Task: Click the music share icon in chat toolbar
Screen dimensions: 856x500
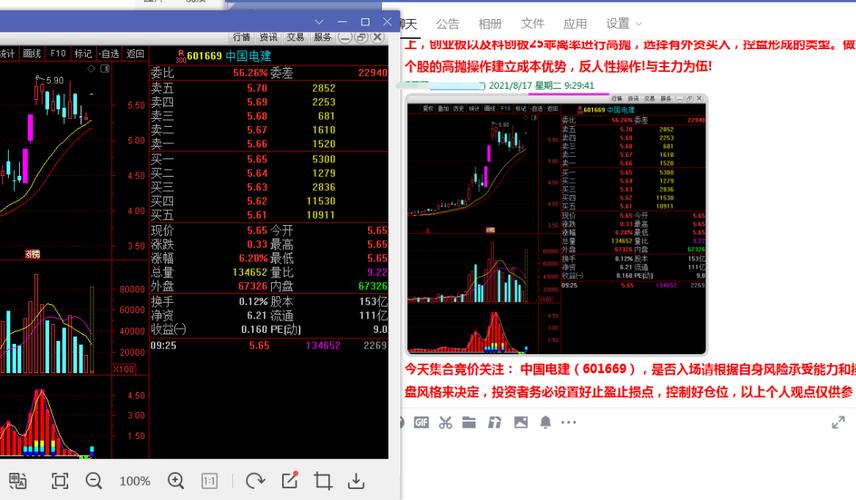Action: click(495, 422)
